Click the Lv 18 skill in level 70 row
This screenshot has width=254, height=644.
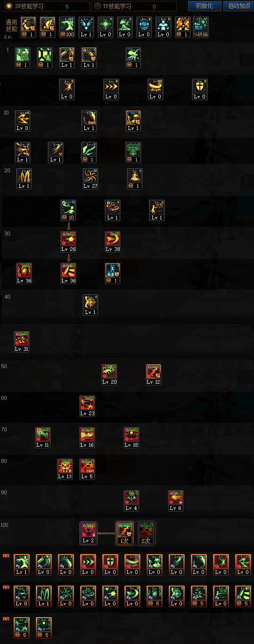pos(131,438)
